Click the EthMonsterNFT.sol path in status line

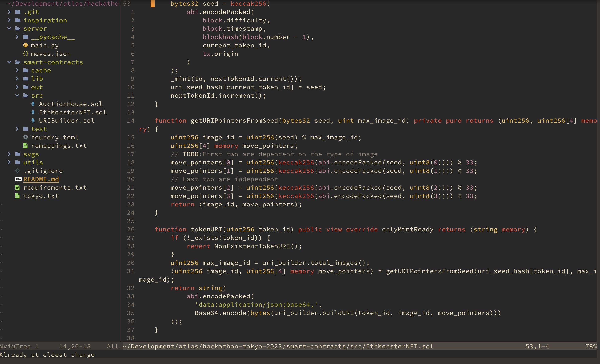click(x=278, y=346)
